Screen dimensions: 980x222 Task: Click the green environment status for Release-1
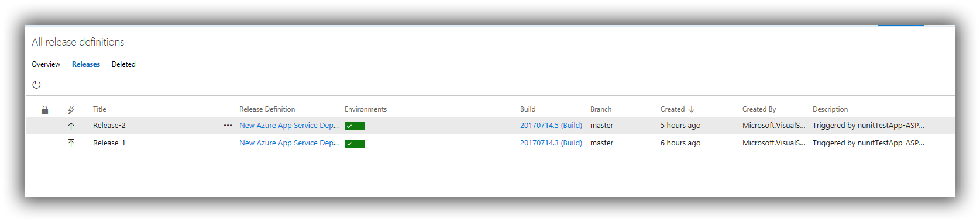[355, 144]
